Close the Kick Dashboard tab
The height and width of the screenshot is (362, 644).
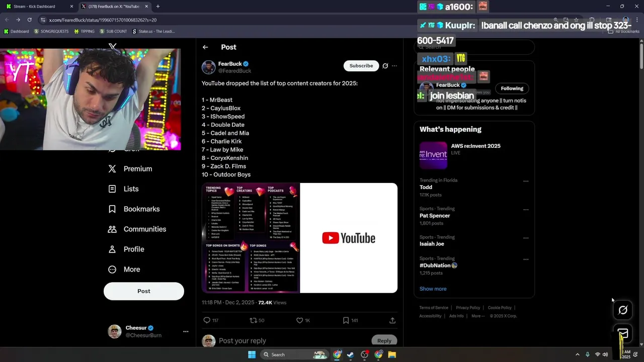(x=71, y=7)
